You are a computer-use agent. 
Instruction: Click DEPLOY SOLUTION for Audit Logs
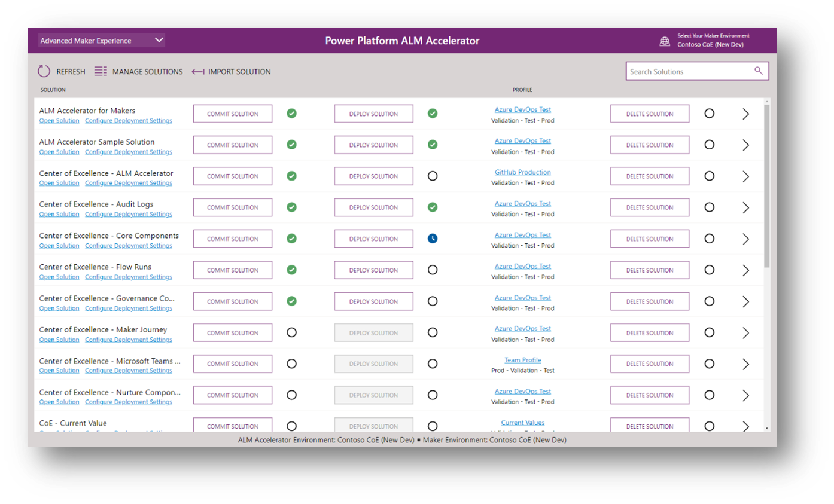point(373,207)
